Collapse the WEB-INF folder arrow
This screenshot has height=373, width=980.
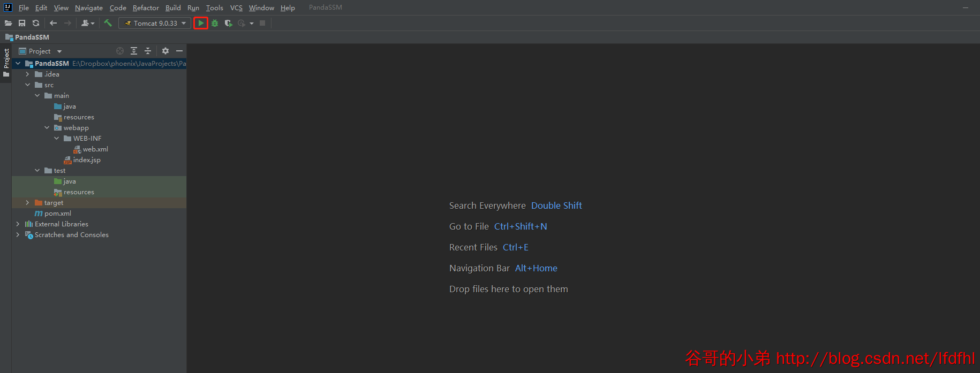pyautogui.click(x=56, y=138)
